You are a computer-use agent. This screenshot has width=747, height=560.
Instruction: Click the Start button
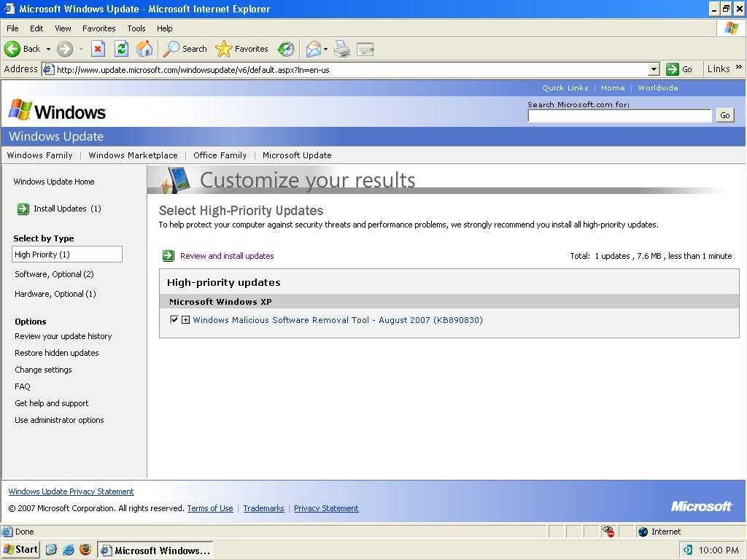pos(20,550)
